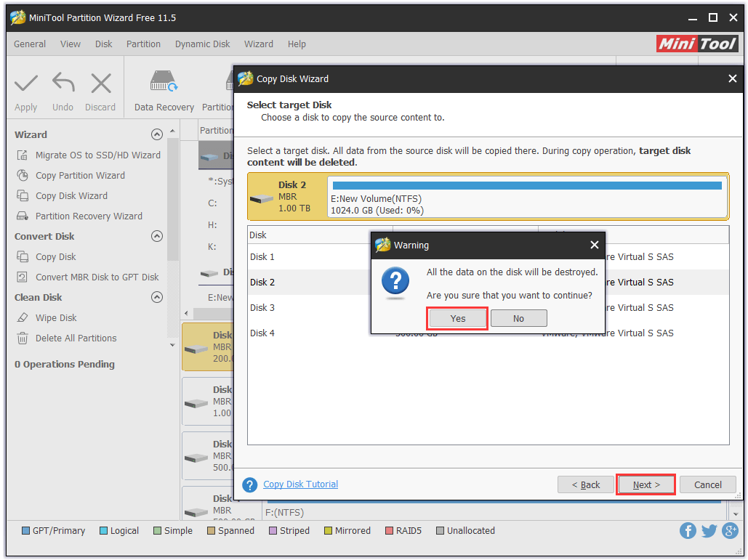
Task: Close the Warning dialog with its X
Action: click(x=594, y=245)
